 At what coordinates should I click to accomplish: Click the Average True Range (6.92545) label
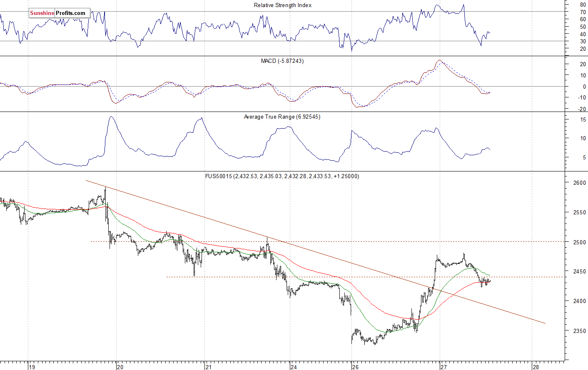(282, 117)
